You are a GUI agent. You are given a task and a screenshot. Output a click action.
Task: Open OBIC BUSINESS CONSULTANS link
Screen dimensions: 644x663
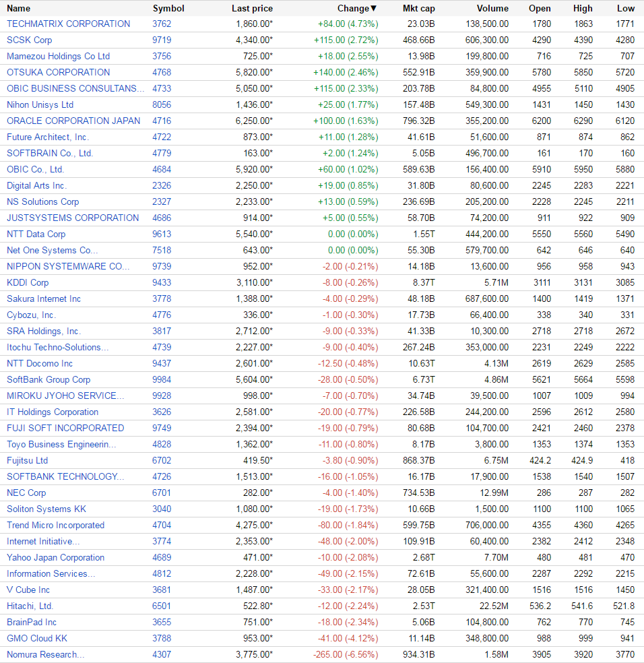pos(75,88)
